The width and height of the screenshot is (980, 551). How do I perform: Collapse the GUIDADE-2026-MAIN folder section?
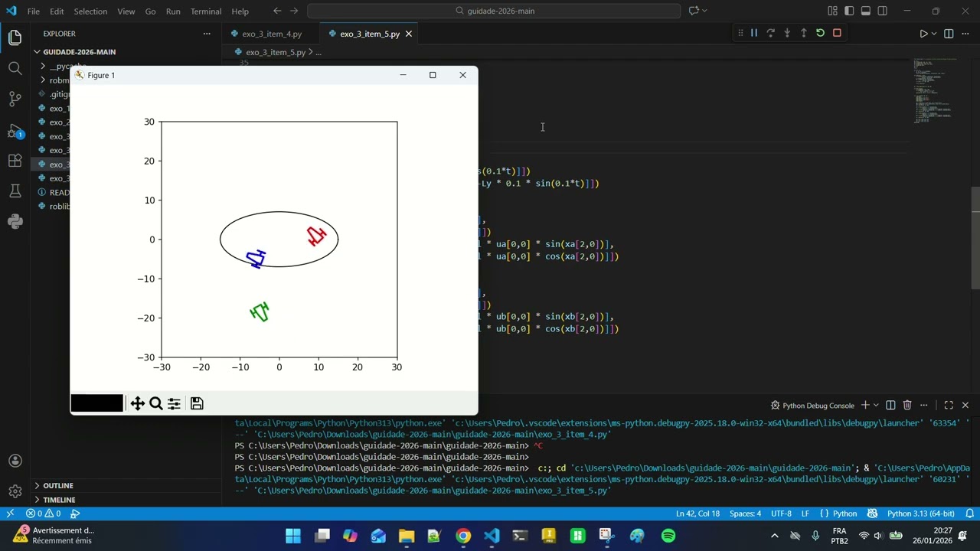tap(126, 52)
